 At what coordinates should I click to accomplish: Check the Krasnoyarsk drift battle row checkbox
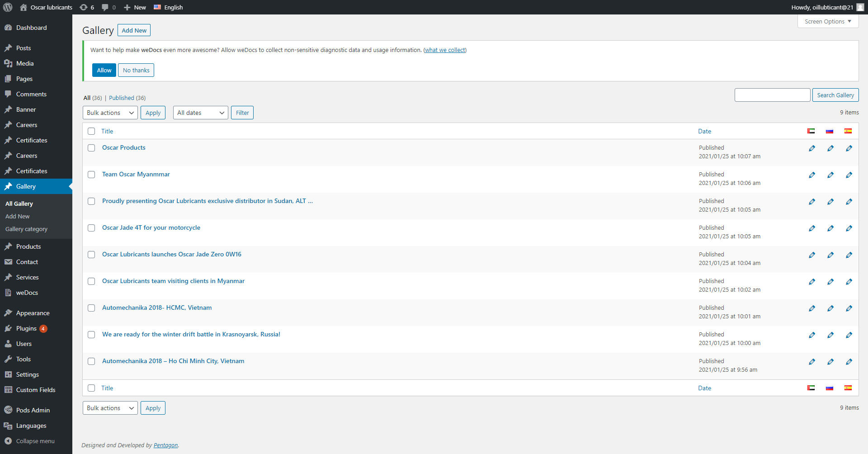pyautogui.click(x=91, y=335)
